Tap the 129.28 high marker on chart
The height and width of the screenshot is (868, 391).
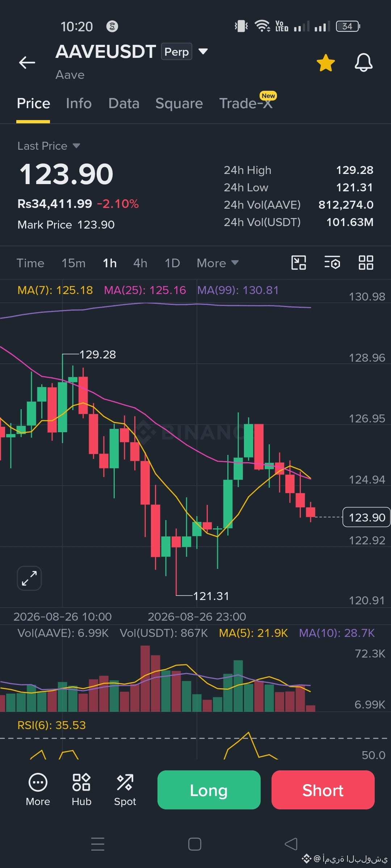[x=97, y=354]
